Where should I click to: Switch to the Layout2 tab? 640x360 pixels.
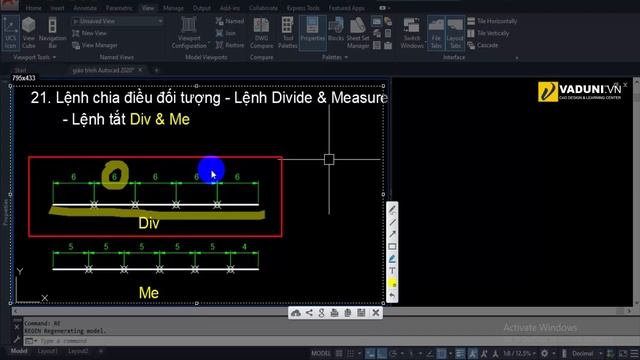click(x=78, y=351)
